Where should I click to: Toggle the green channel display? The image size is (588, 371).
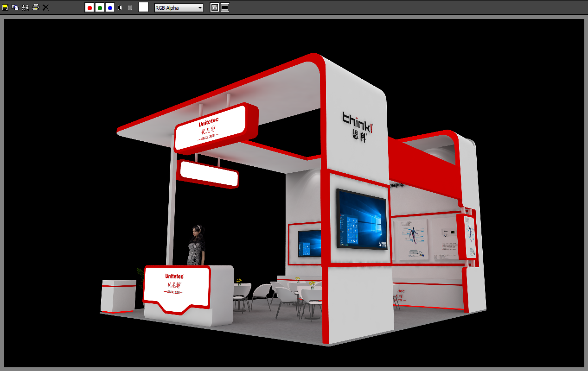[x=100, y=7]
